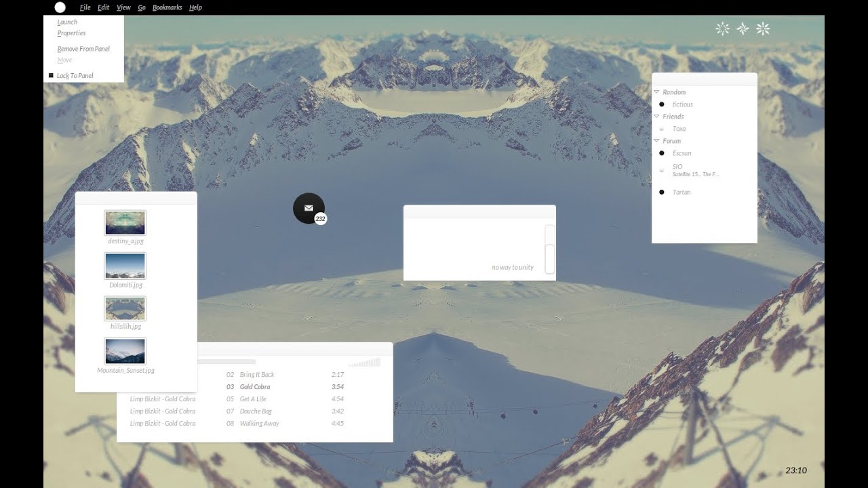Click the chat window vertical scrollbar
Image resolution: width=868 pixels, height=488 pixels.
coord(550,249)
